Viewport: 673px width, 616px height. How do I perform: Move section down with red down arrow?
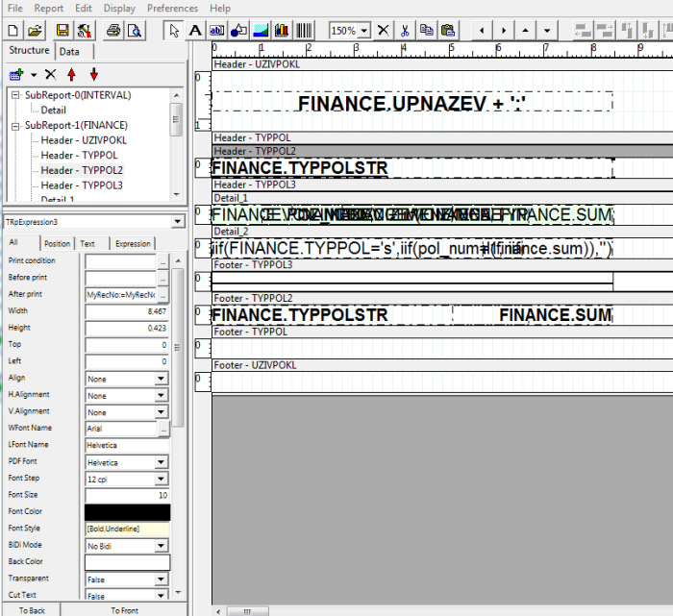pos(94,75)
